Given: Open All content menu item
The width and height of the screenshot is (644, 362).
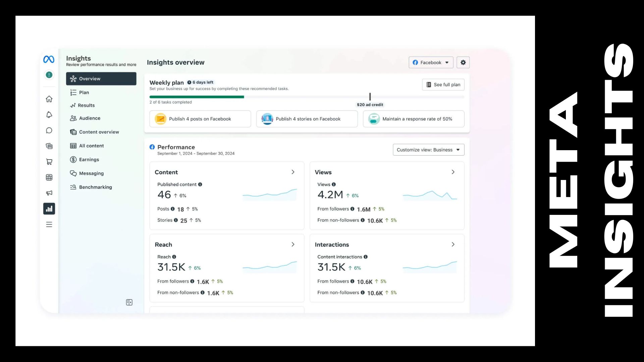Looking at the screenshot, I should click(101, 146).
